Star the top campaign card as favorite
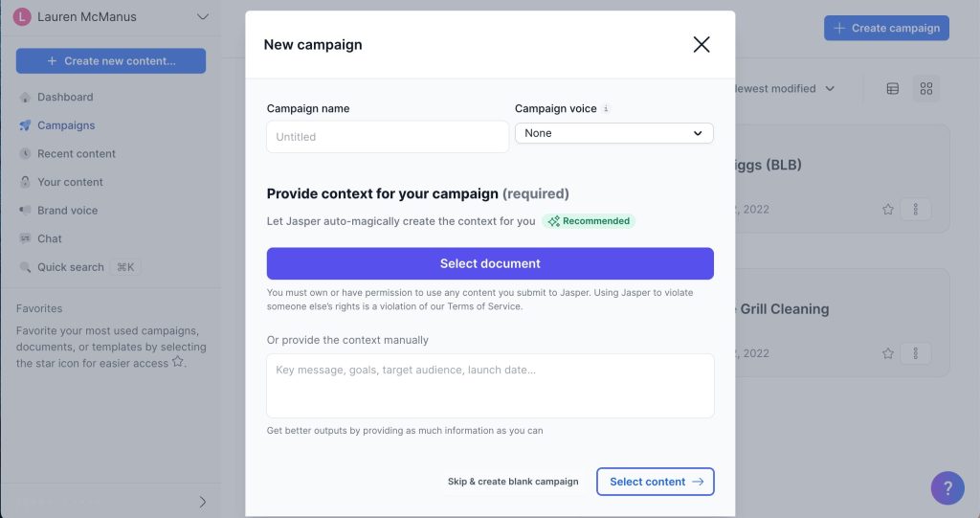980x518 pixels. 887,209
